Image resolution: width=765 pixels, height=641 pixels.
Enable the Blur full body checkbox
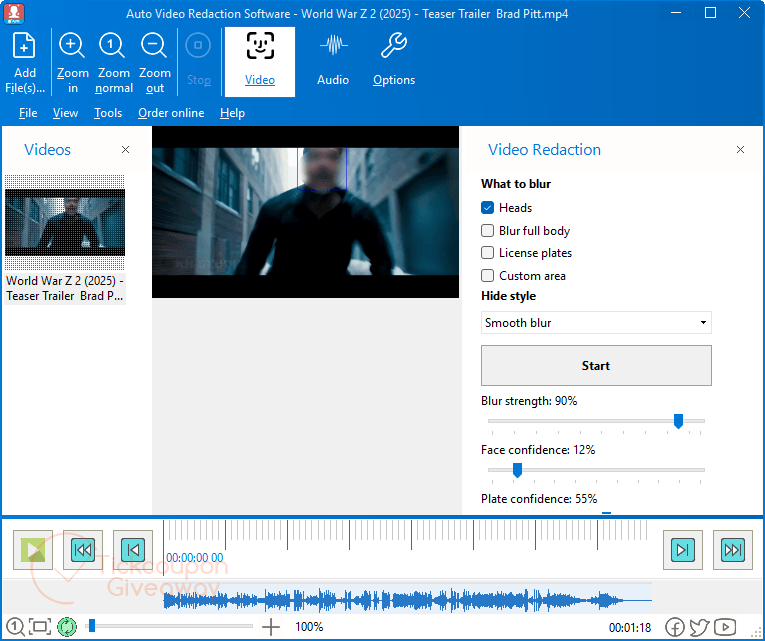click(487, 230)
